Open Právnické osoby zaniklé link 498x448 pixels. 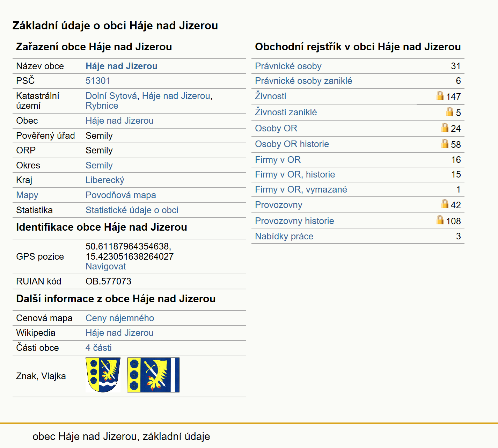(303, 81)
